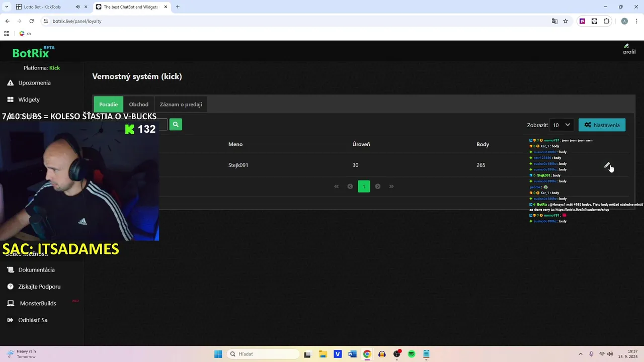The width and height of the screenshot is (644, 362).
Task: Open the sh bookmark
Action: [25, 34]
